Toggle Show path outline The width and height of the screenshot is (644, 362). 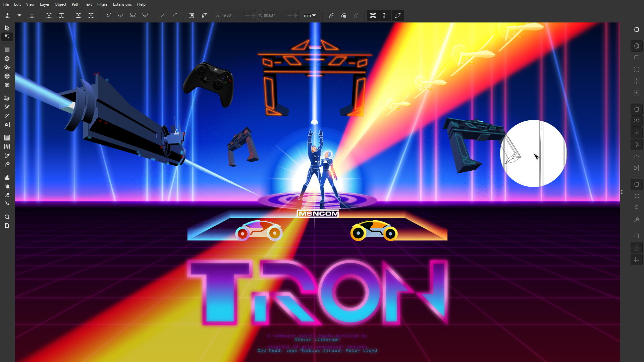(x=398, y=15)
